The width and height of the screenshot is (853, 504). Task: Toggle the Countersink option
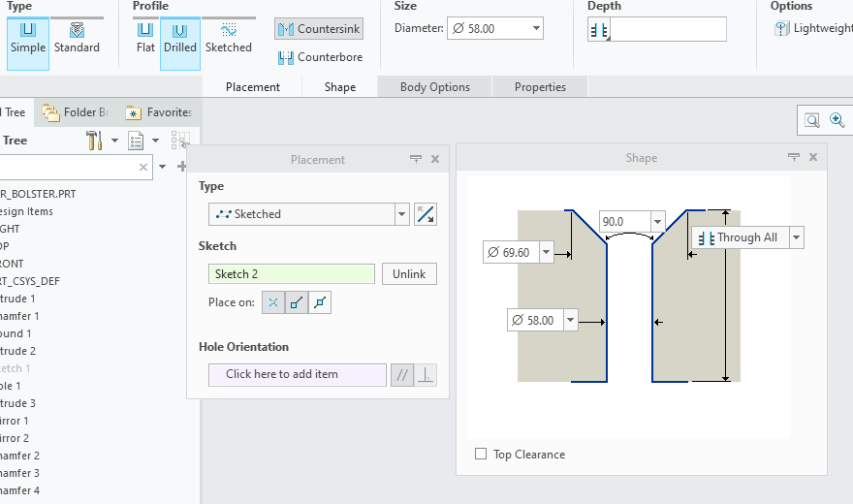coord(319,29)
